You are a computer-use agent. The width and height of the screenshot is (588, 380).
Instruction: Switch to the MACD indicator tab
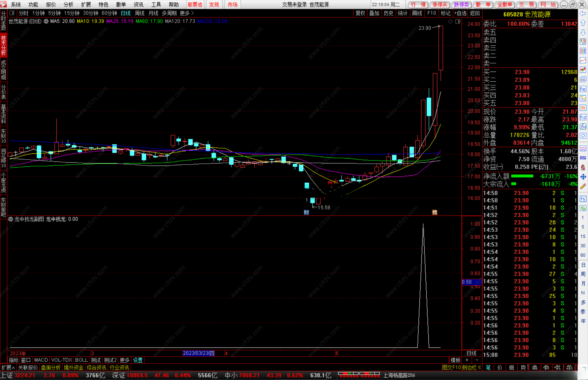pyautogui.click(x=41, y=360)
